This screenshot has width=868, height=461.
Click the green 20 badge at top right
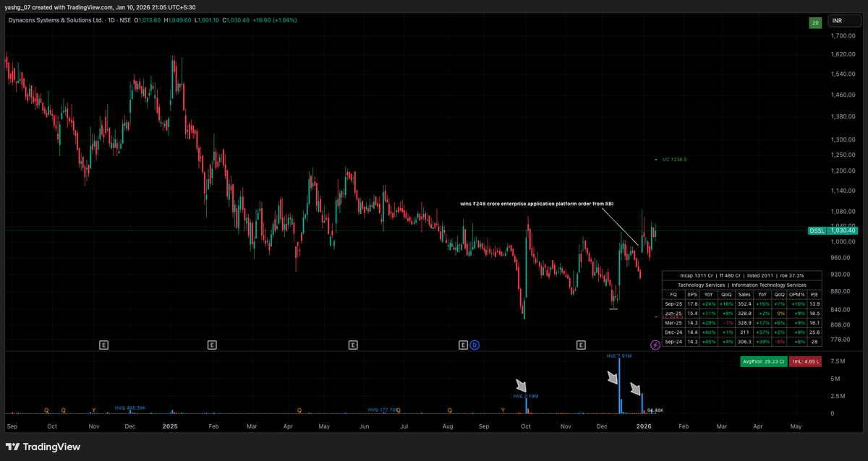coord(815,23)
